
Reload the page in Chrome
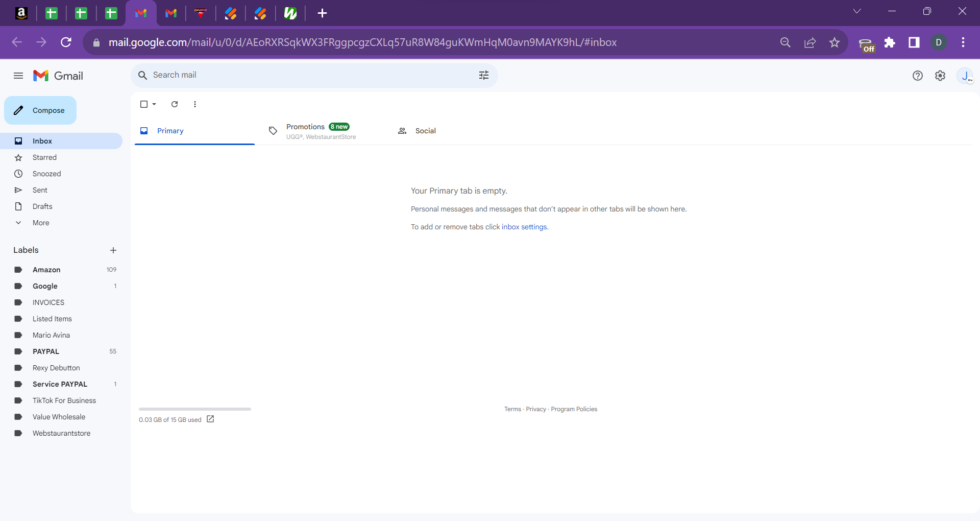click(x=66, y=42)
